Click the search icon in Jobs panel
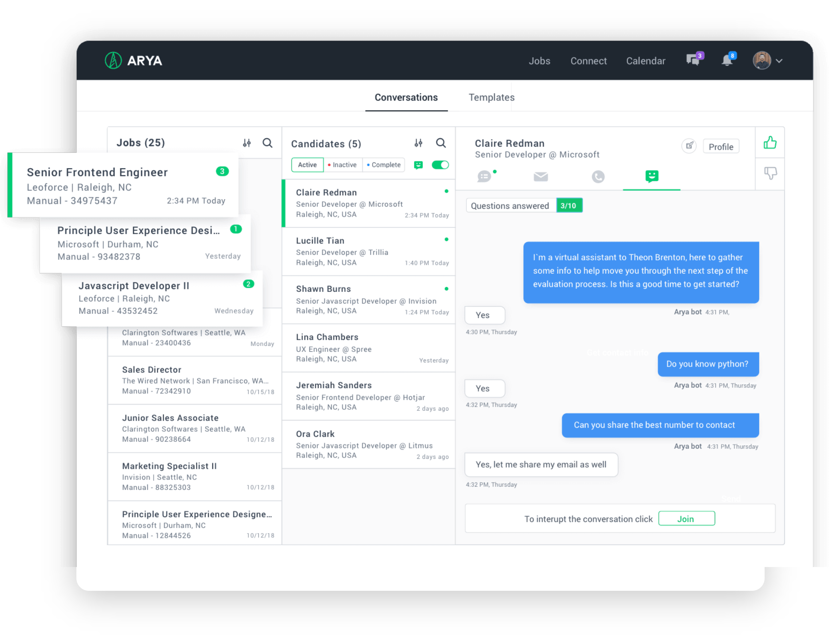 [267, 143]
